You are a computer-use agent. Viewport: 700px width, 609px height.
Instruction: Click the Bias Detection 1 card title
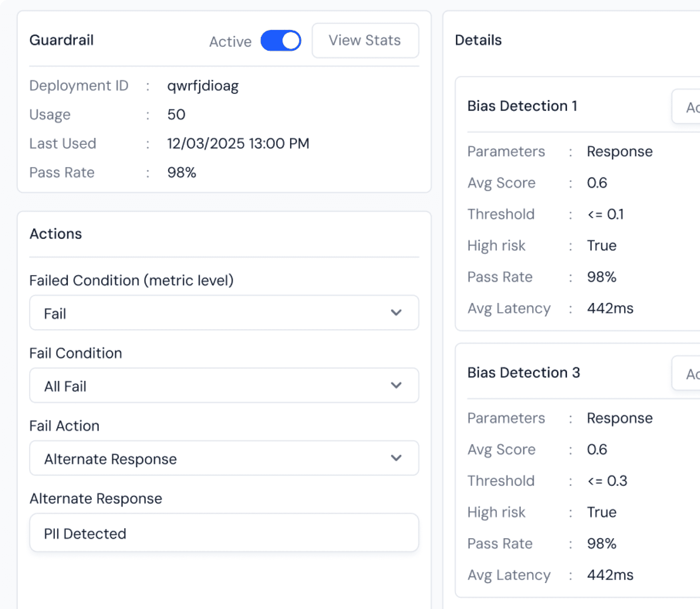coord(522,106)
